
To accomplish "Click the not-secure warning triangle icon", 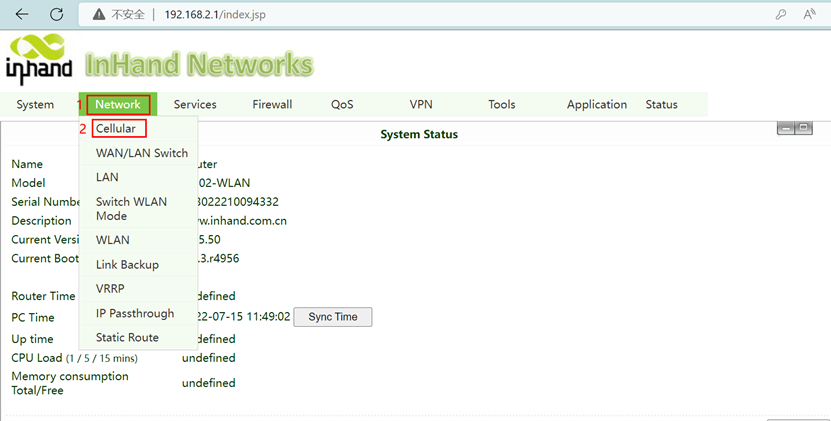I will (99, 15).
